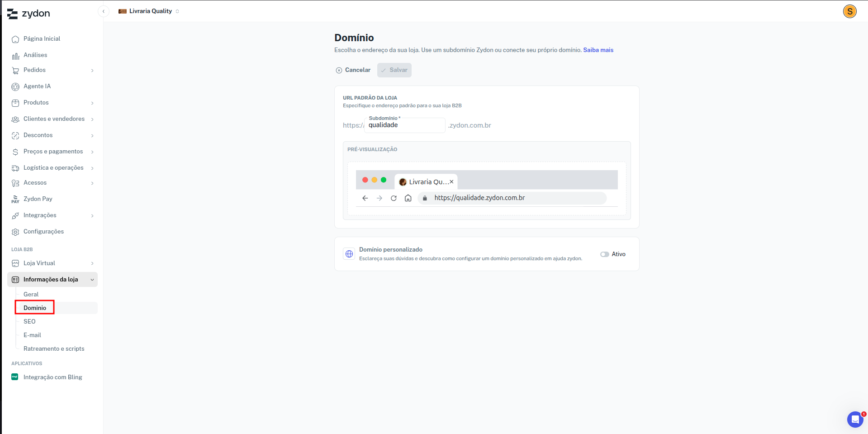Open the chat support bubble
Viewport: 868px width, 434px height.
tap(855, 420)
